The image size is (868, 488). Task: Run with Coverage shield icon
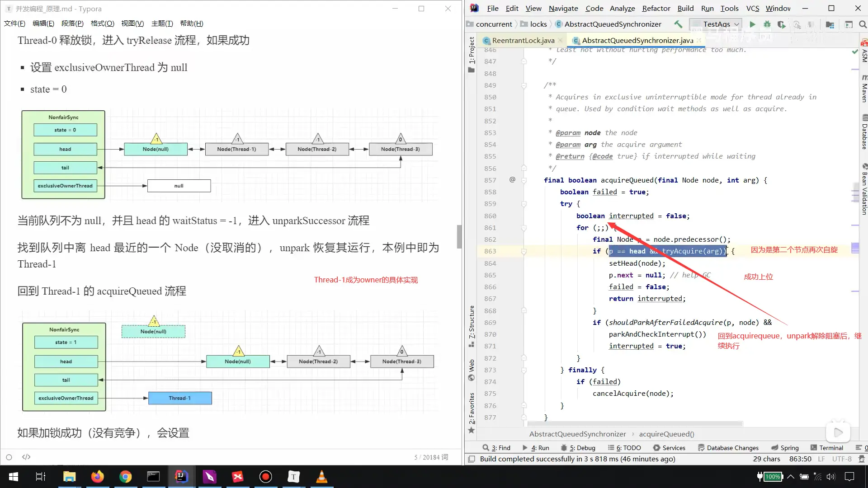[781, 24]
